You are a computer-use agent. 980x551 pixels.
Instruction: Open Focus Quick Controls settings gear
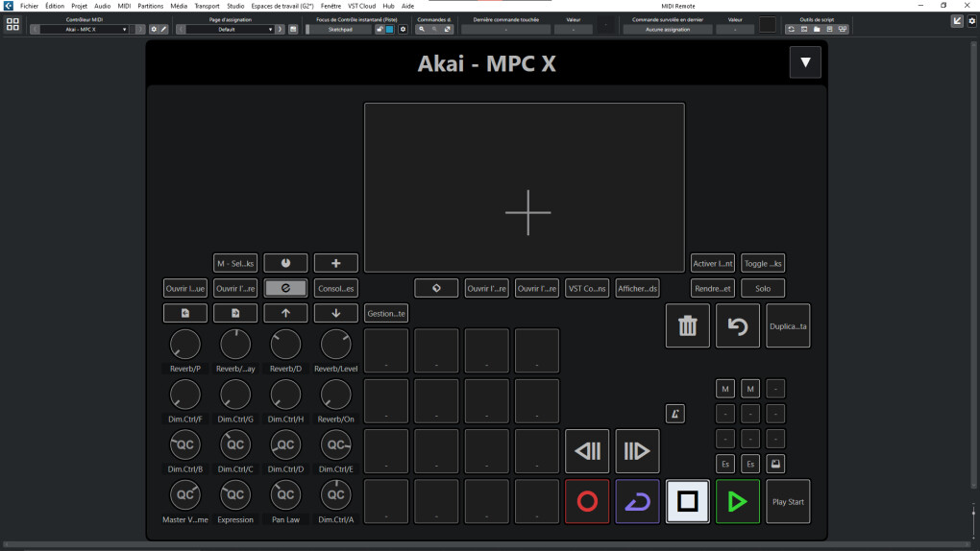point(403,30)
